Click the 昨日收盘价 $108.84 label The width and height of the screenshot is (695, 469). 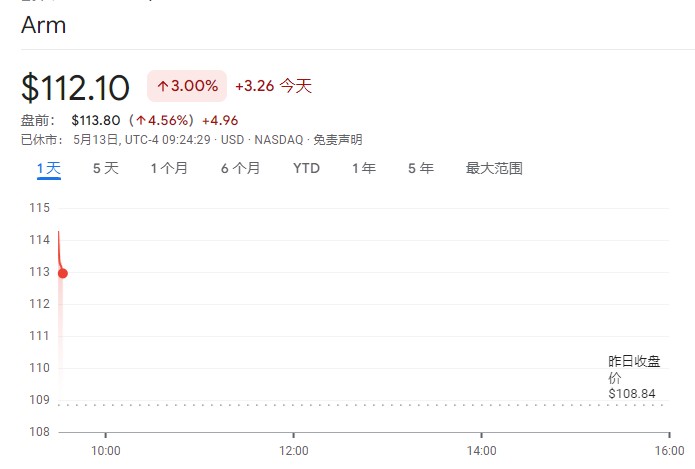point(634,377)
